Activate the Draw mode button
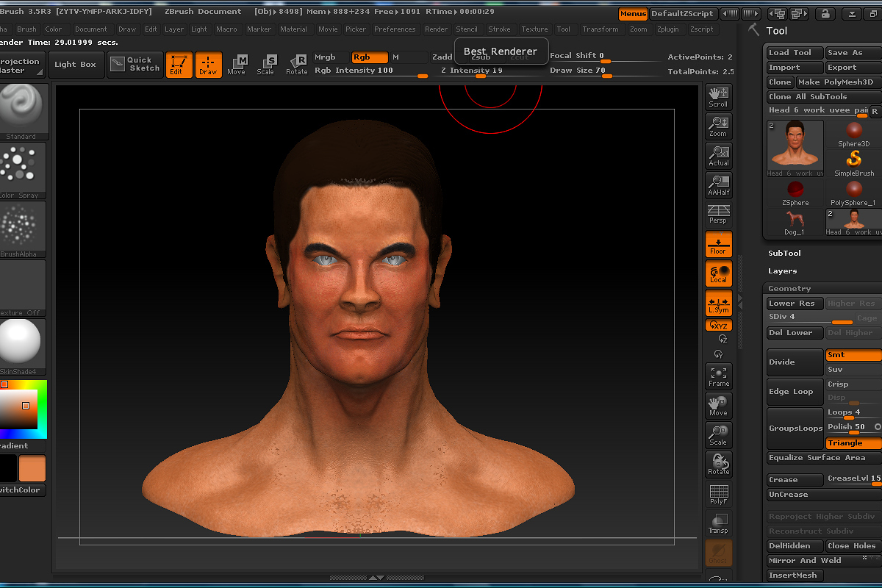 [208, 64]
